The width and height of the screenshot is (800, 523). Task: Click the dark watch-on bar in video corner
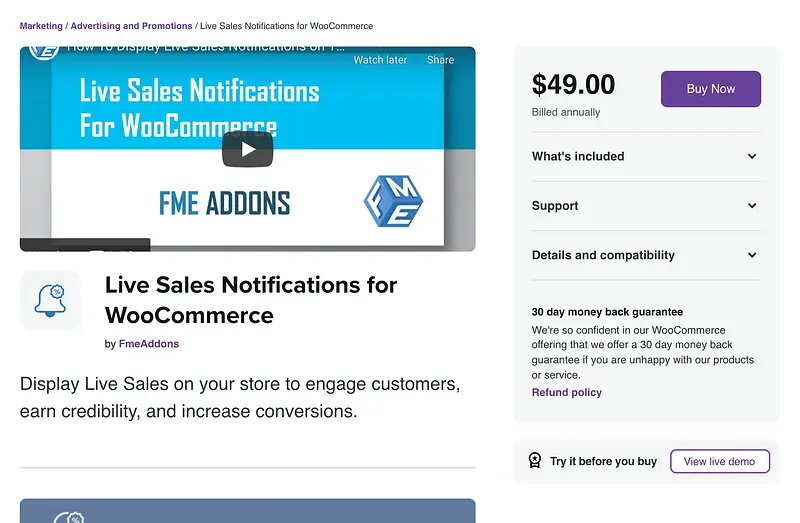(85, 244)
